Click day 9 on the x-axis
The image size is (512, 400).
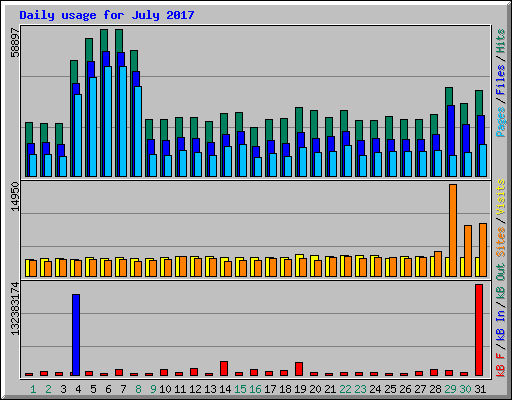[153, 389]
